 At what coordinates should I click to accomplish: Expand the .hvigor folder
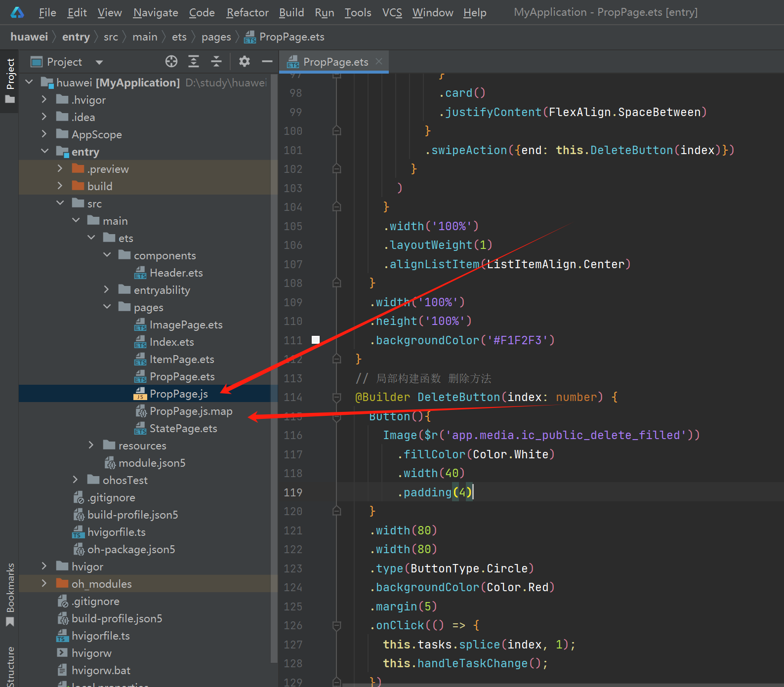point(44,99)
